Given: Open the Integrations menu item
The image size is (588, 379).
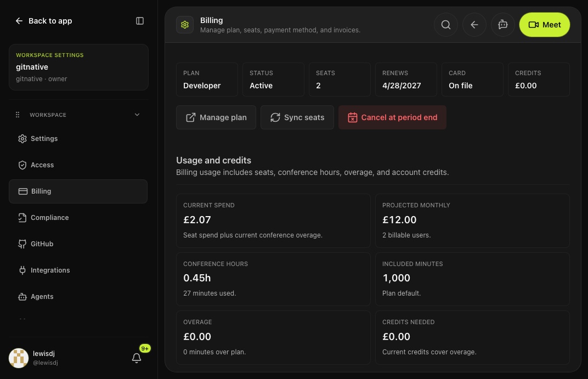Looking at the screenshot, I should pyautogui.click(x=78, y=270).
